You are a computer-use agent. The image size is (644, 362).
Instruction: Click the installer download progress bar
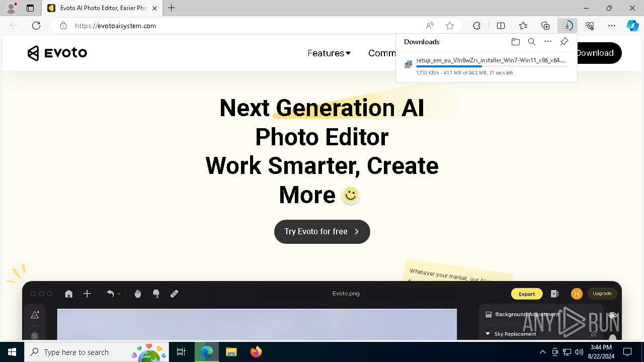pos(493,66)
